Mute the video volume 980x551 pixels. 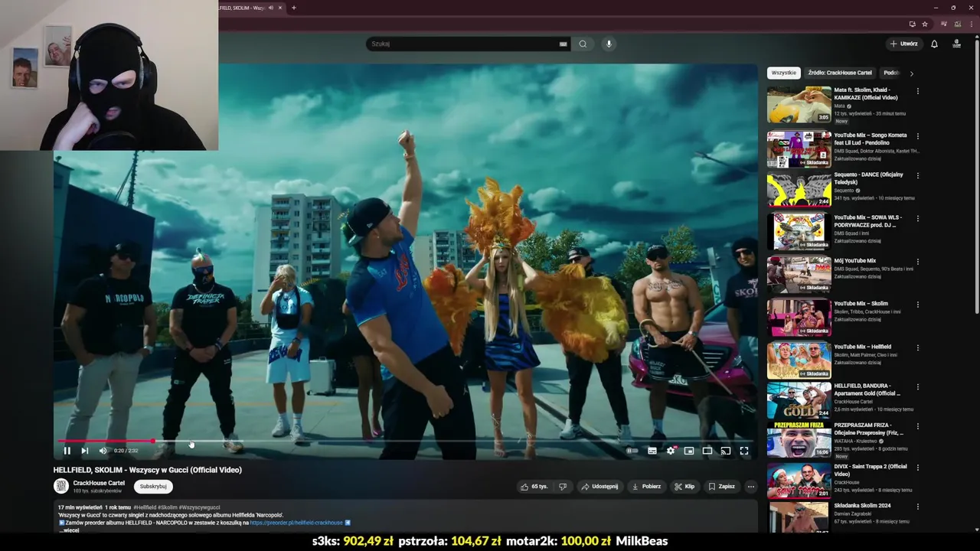tap(103, 451)
